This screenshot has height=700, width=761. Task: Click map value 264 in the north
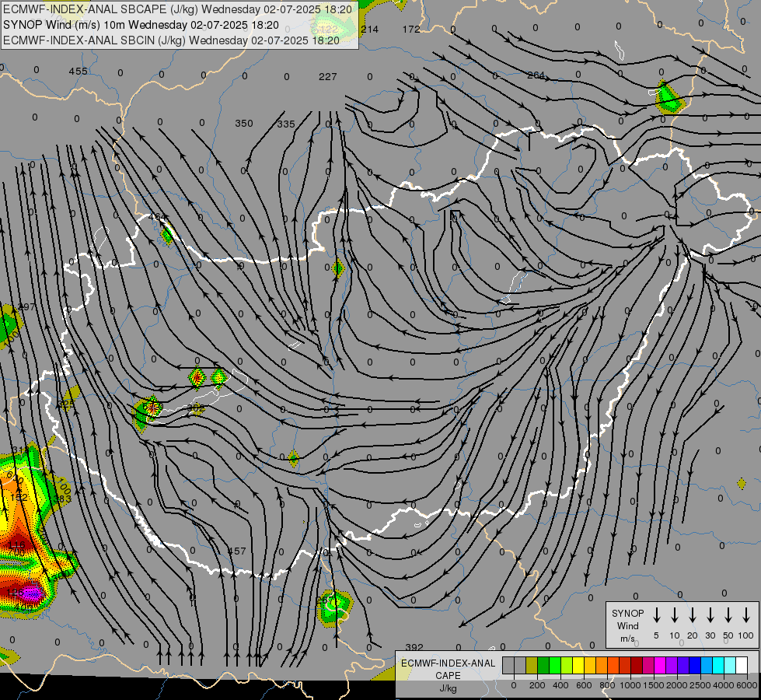coord(536,75)
